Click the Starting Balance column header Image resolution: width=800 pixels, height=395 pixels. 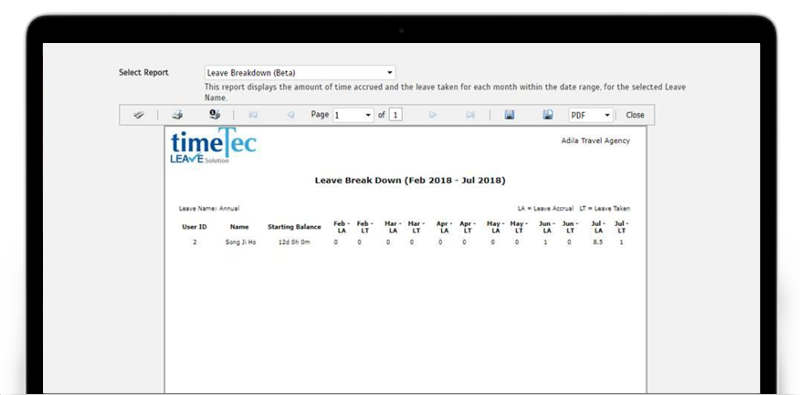[294, 227]
